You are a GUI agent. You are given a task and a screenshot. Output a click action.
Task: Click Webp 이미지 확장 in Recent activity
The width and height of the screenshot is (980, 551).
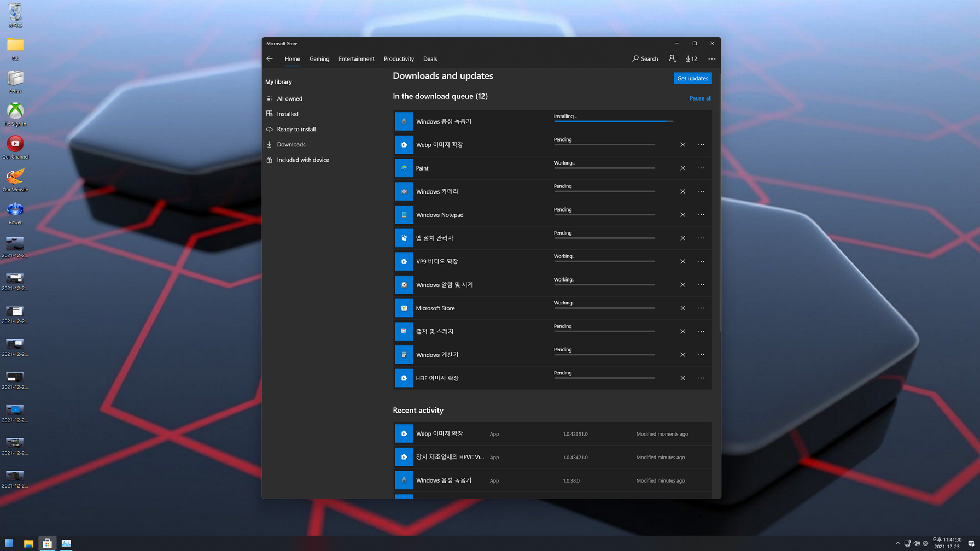(x=552, y=433)
